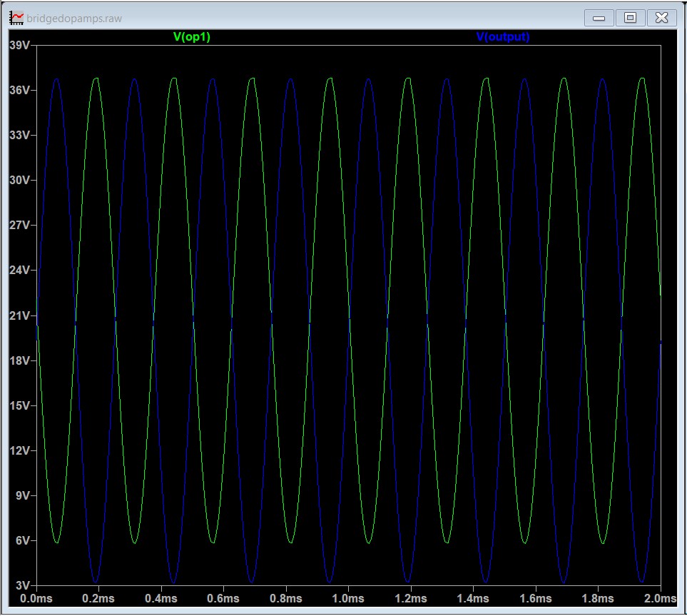Click the 6V vertical axis label
This screenshot has height=616, width=687.
[23, 540]
